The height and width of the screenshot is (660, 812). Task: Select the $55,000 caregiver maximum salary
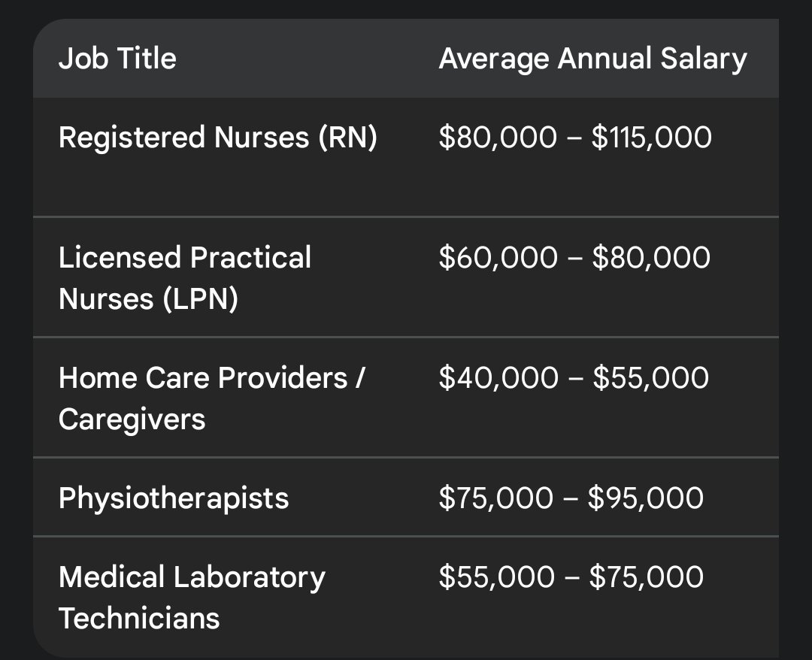click(650, 378)
